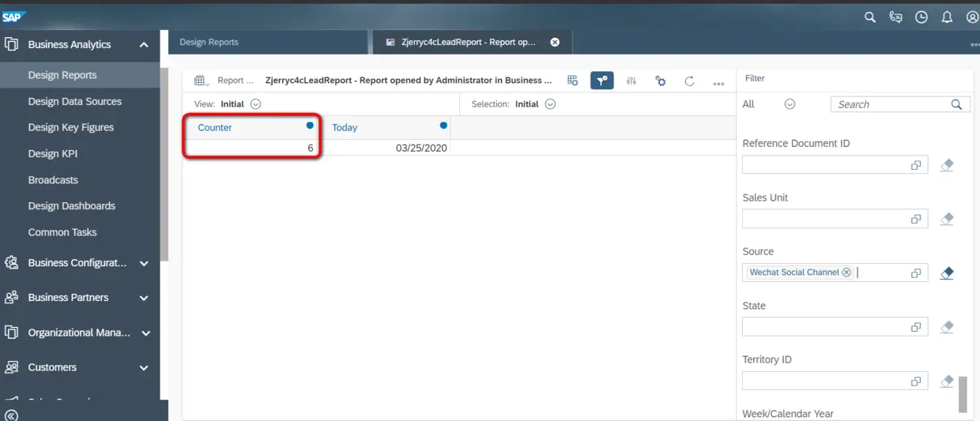Open the Selection Initial dropdown

coord(550,104)
